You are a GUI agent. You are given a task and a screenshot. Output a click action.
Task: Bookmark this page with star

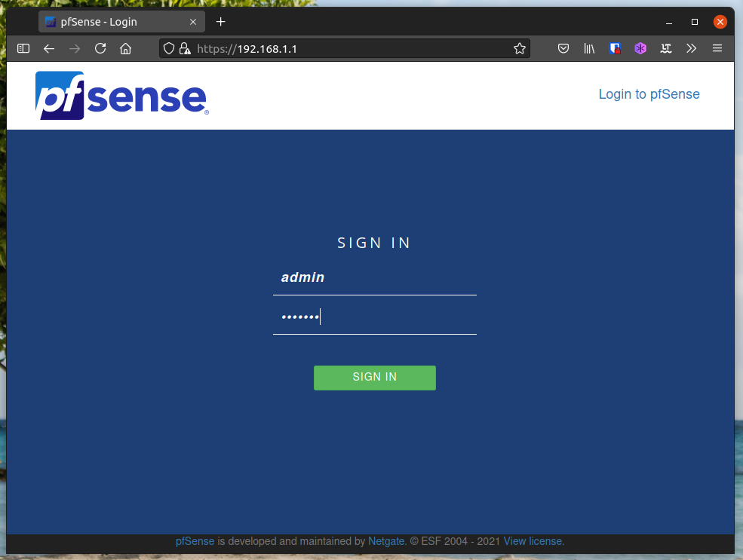click(x=519, y=48)
